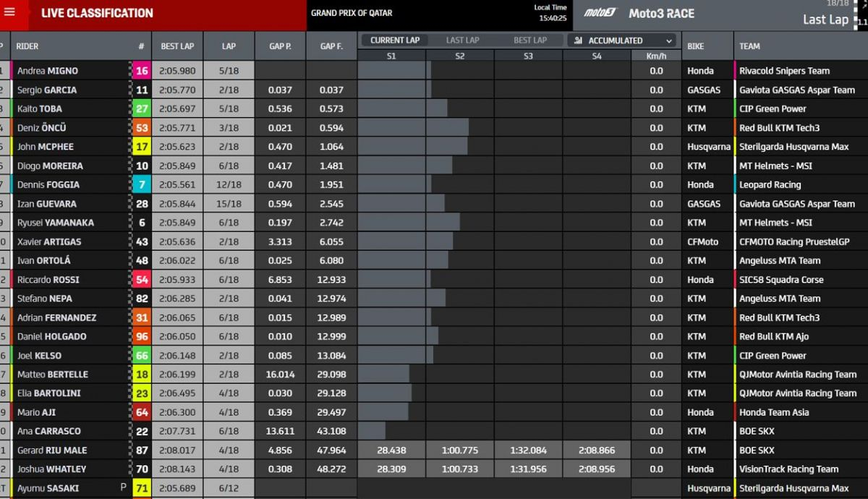Select the BEST LAP tab
Screen dimensions: 868x499
tap(530, 40)
